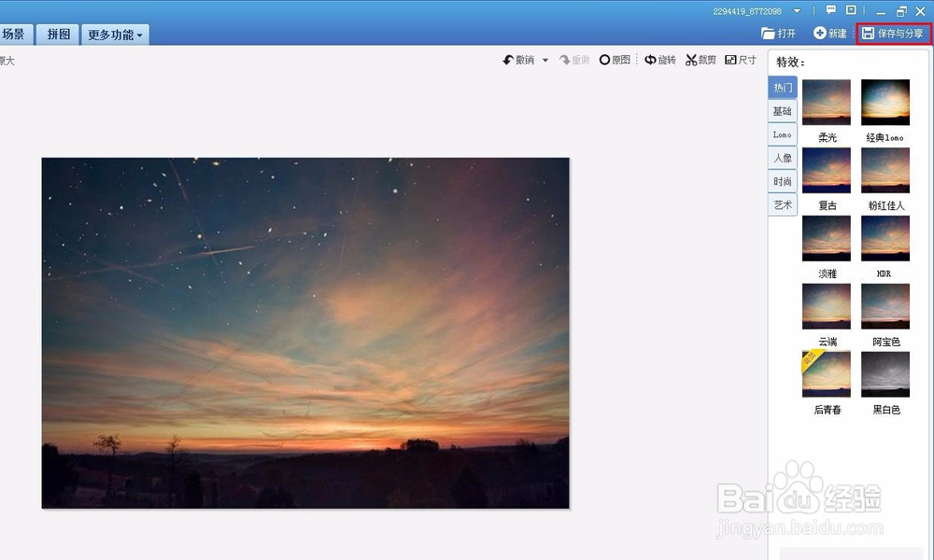Viewport: 934px width, 560px height.
Task: Select the 热门 effects category
Action: pyautogui.click(x=783, y=88)
